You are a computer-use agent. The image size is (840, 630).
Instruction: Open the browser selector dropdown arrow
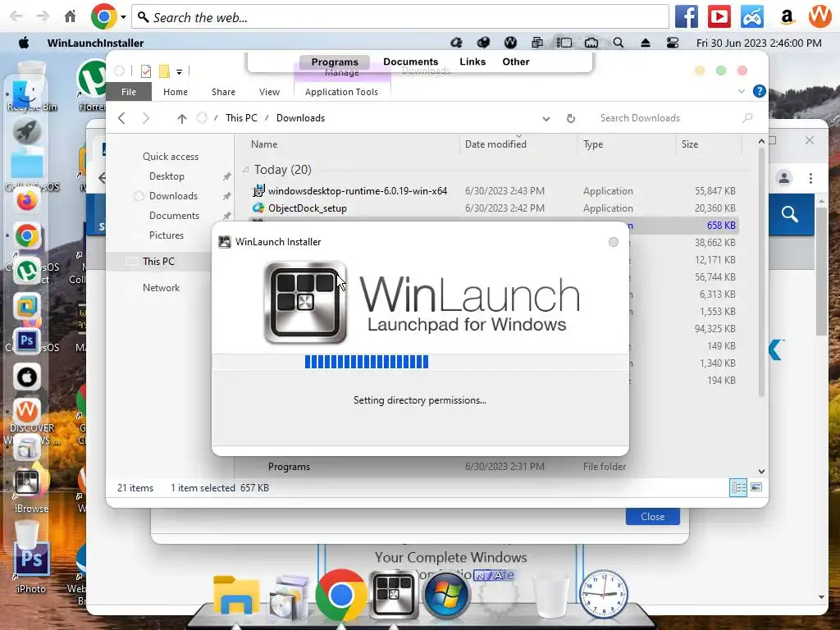[123, 17]
